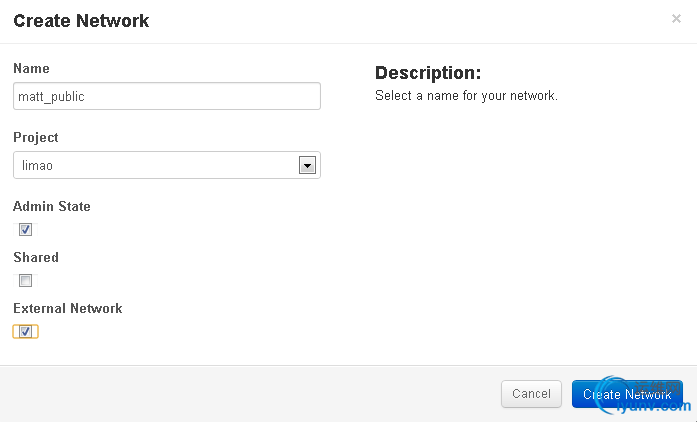Open the Project select box showing limao
Screen dimensions: 697x422
pos(167,165)
